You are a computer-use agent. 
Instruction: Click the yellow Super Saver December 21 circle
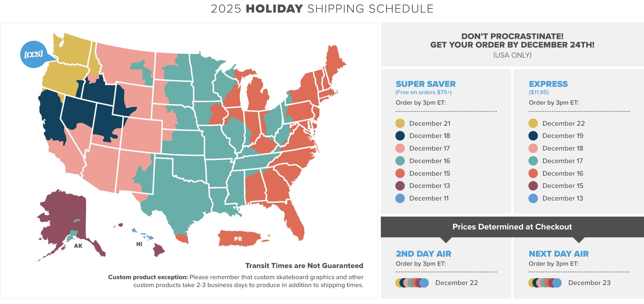tap(400, 123)
